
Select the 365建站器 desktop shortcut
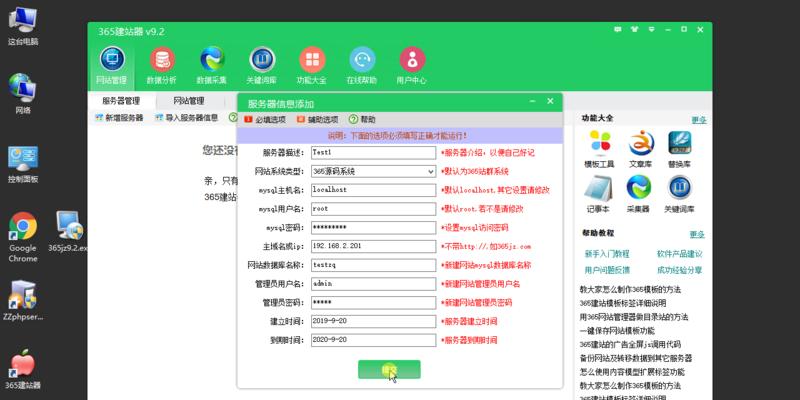pos(23,369)
